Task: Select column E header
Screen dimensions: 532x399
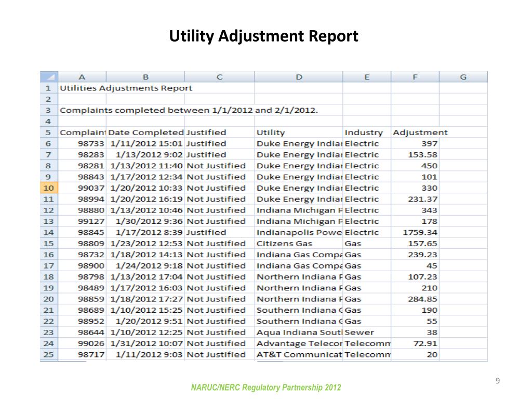Action: (367, 77)
